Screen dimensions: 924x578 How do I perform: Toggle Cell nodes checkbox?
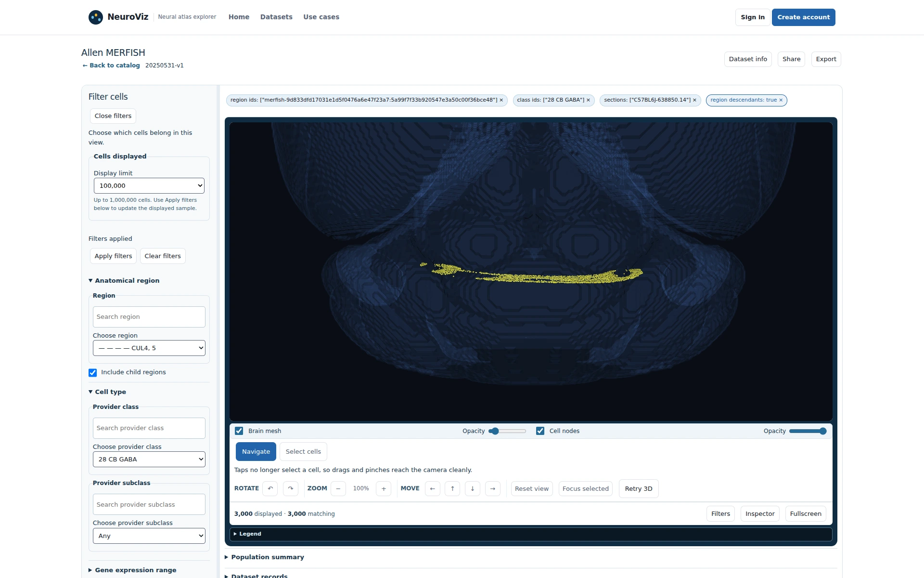(540, 431)
